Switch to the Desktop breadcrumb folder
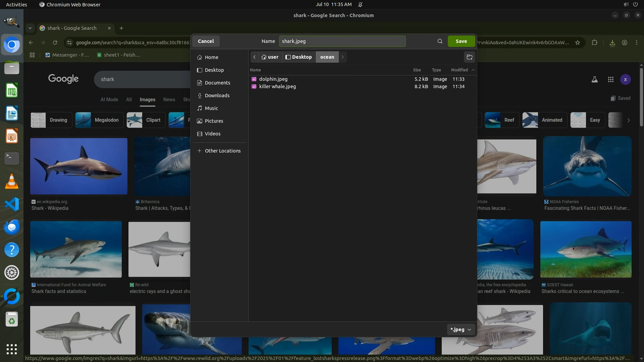This screenshot has height=362, width=644. 299,57
